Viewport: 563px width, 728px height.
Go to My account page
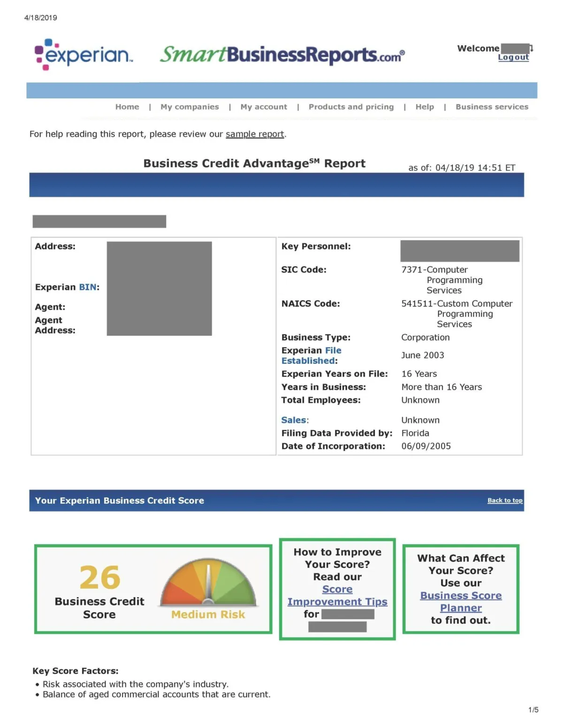(x=264, y=107)
